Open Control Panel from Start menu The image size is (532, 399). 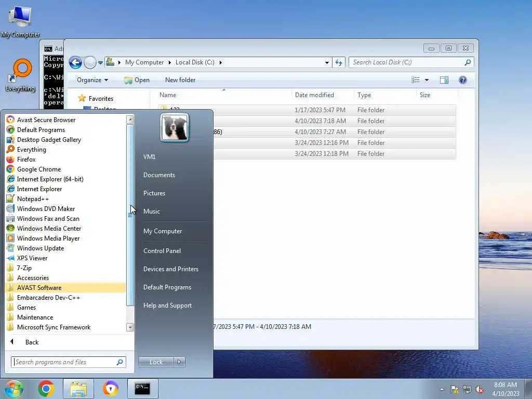click(x=162, y=251)
